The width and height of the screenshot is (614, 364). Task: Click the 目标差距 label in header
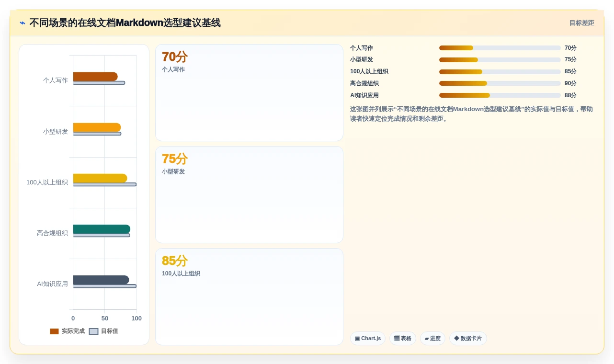point(581,23)
